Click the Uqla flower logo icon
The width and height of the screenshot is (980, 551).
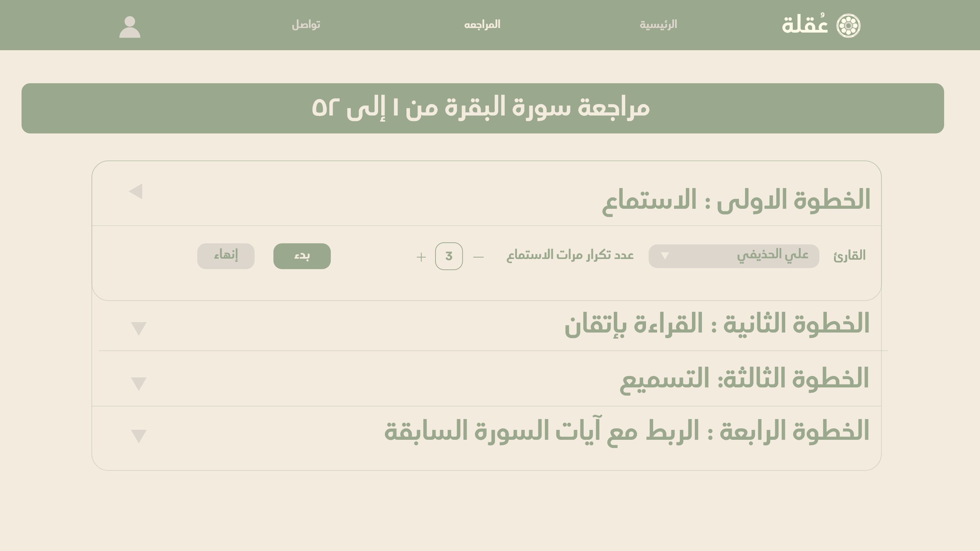pos(848,25)
